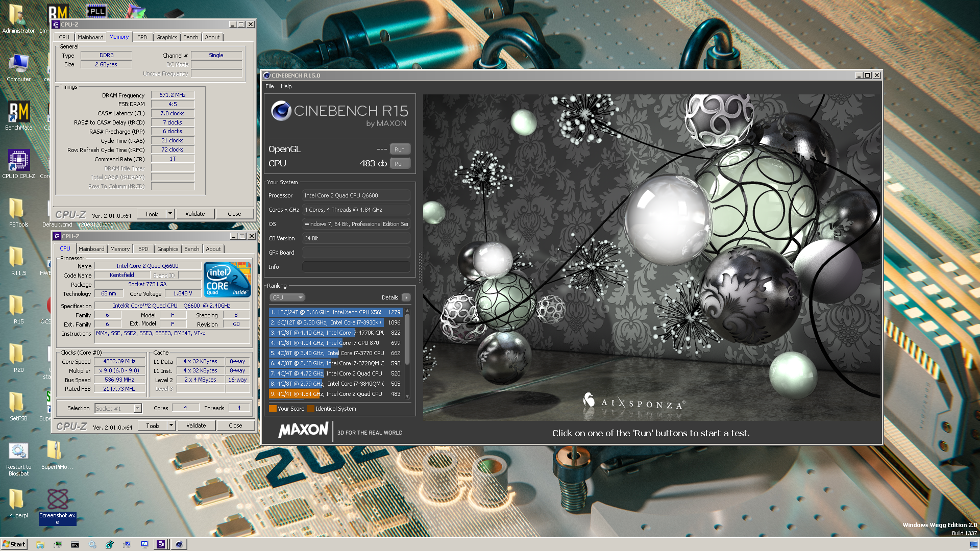Viewport: 980px width, 551px height.
Task: Run the CPU benchmark
Action: tap(400, 164)
